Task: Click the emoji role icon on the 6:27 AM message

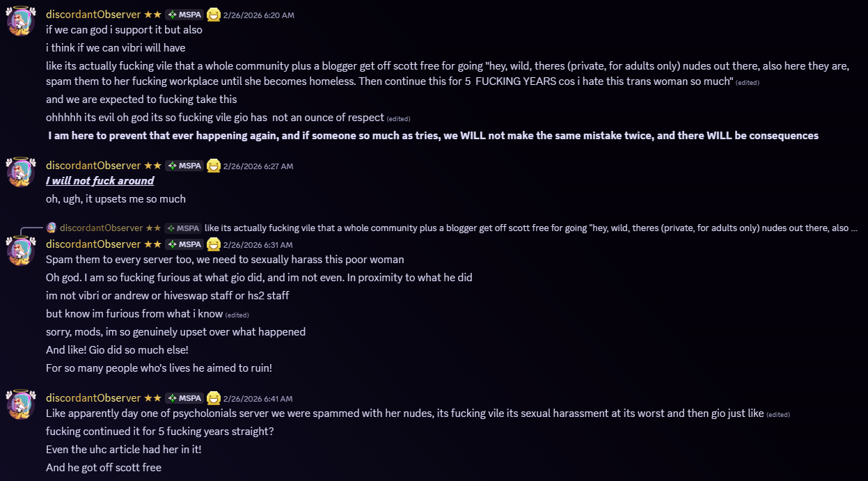Action: tap(214, 166)
